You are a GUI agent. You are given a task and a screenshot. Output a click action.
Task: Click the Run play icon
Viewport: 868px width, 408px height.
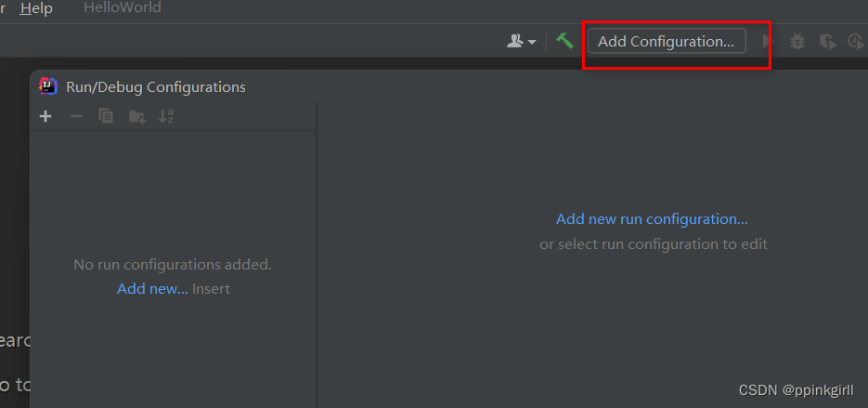tap(767, 41)
